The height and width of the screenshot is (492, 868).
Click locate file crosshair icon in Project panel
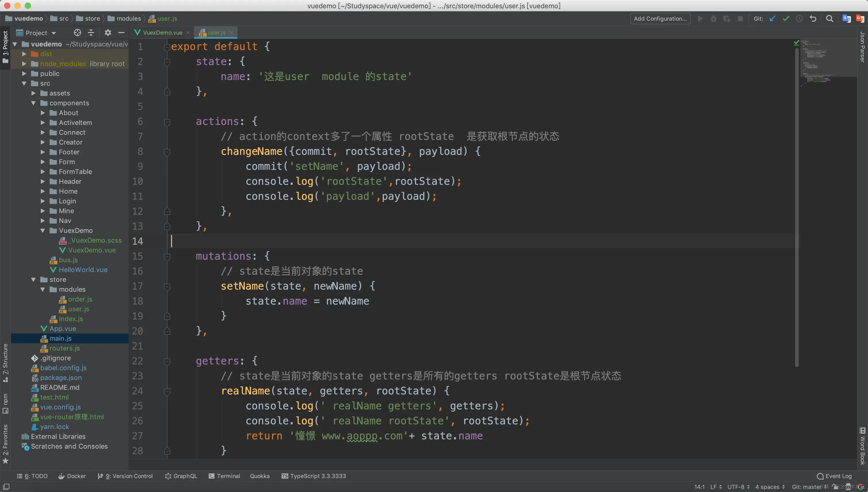[77, 32]
